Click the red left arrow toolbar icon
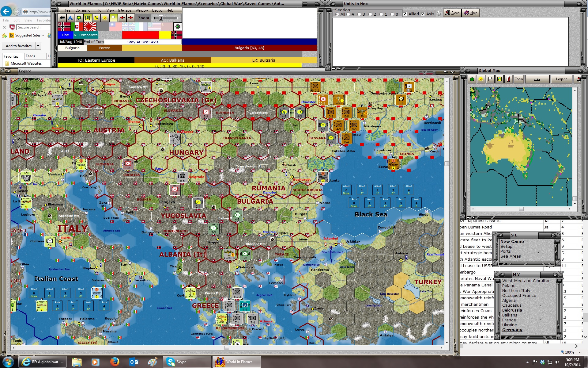 122,18
